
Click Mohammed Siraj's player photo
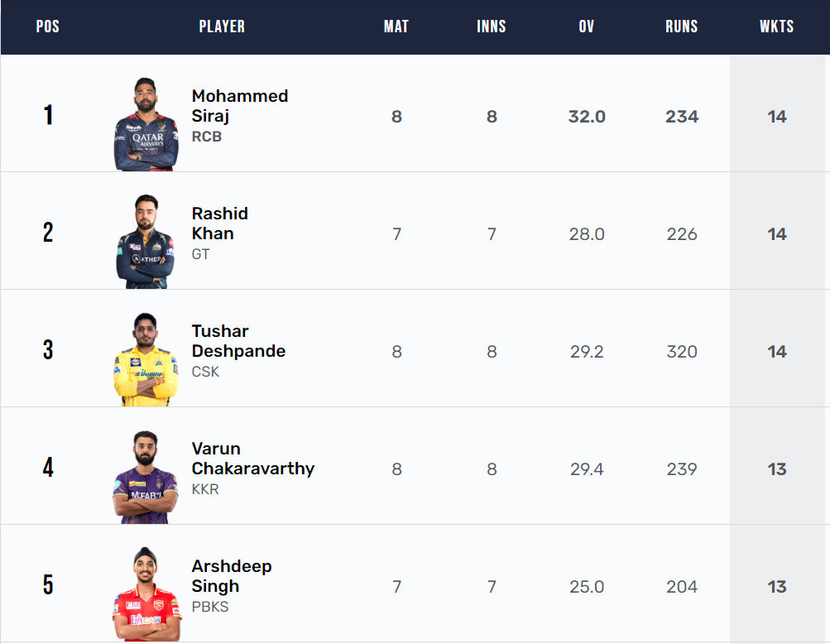point(146,124)
